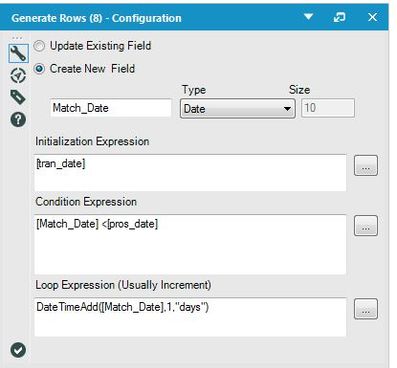Open the configuration window dropdown arrow in title bar

309,16
